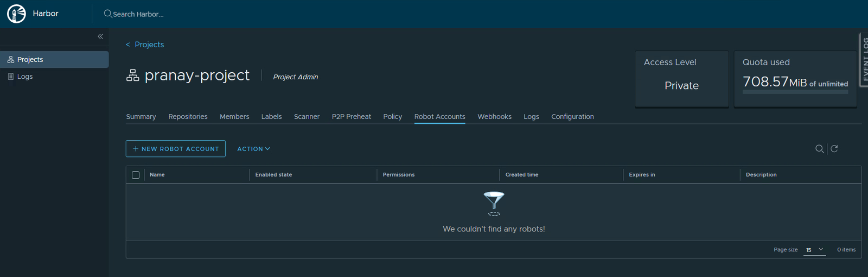Click the NEW ROBOT ACCOUNT button
Viewport: 868px width, 277px height.
pyautogui.click(x=176, y=149)
